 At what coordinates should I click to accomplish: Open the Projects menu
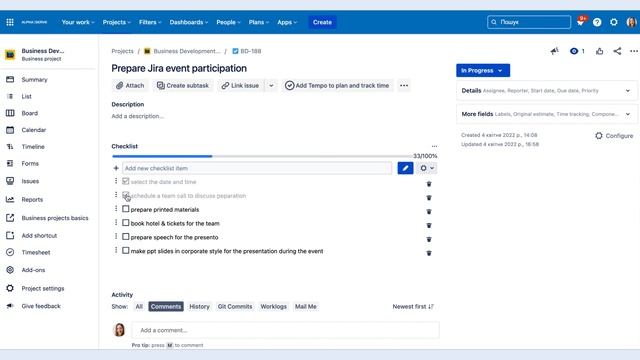[116, 22]
